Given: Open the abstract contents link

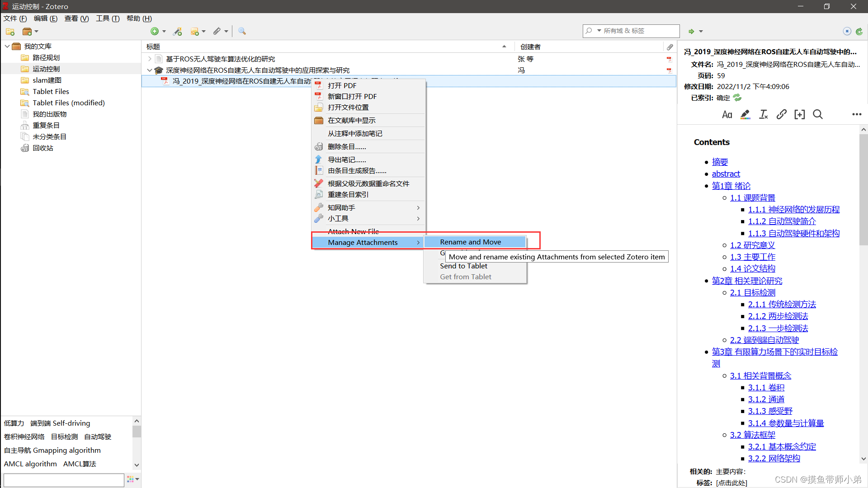Looking at the screenshot, I should (x=726, y=174).
